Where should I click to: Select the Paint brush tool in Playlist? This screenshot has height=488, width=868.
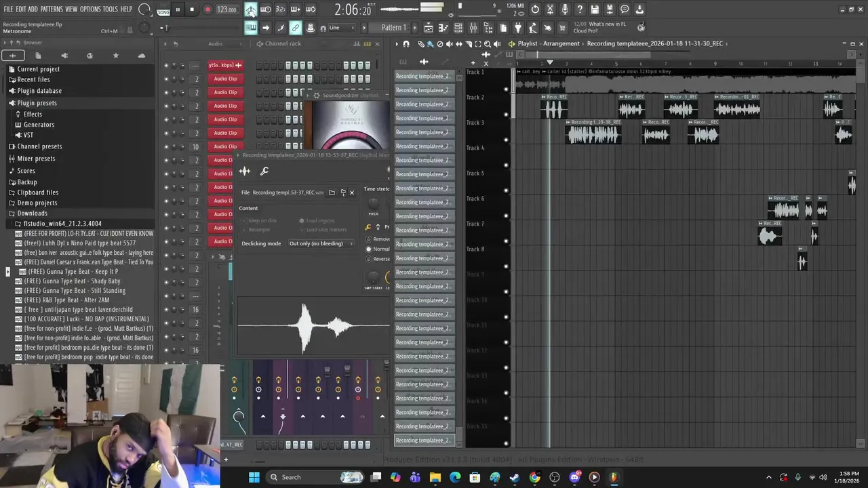point(430,43)
